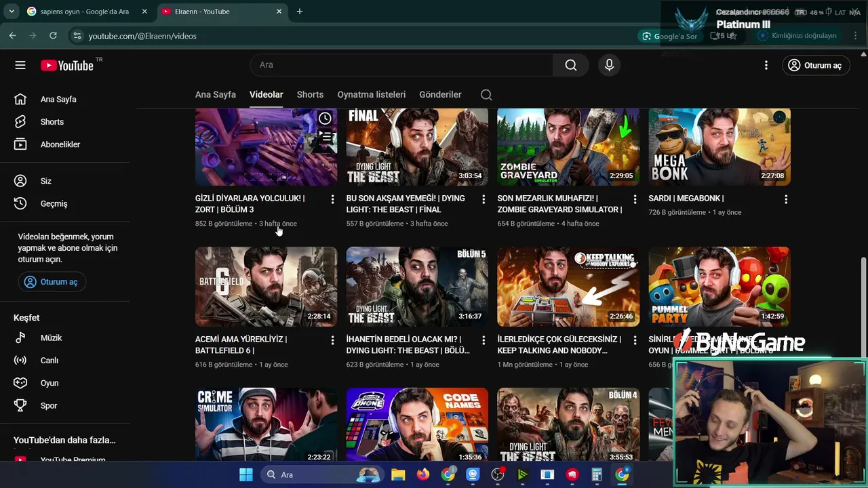Search within the channel using magnifier icon
Viewport: 868px width, 488px height.
point(486,95)
